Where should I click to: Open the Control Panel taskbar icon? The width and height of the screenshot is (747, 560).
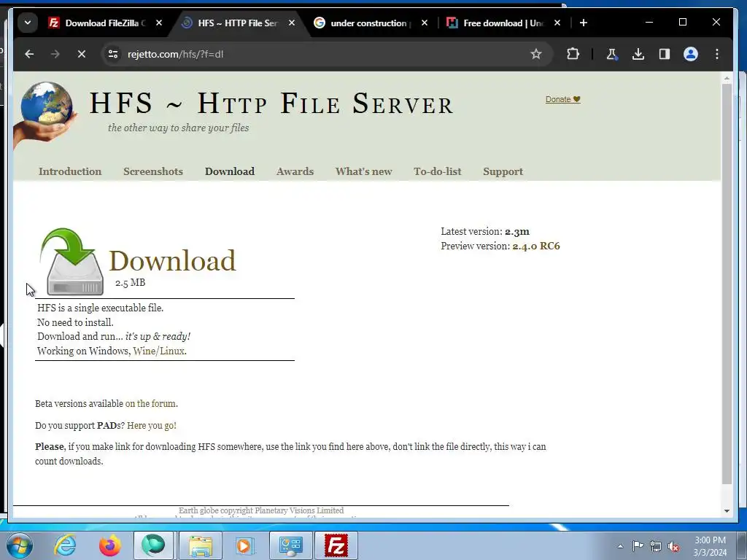(x=290, y=545)
